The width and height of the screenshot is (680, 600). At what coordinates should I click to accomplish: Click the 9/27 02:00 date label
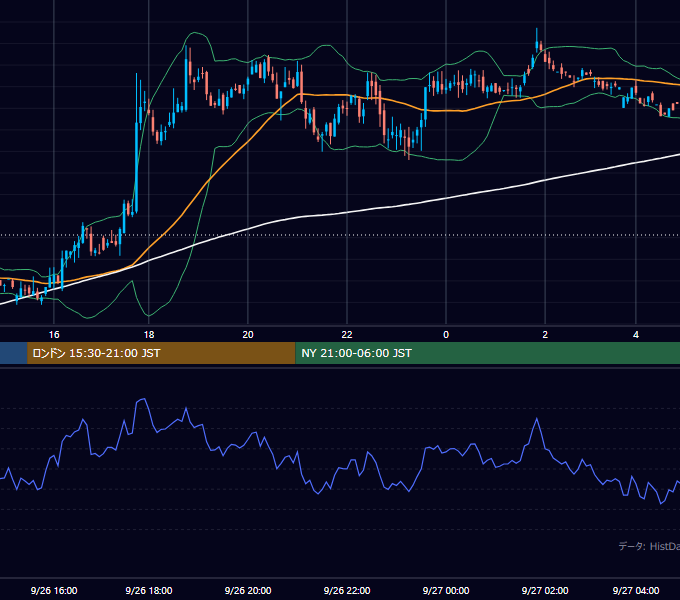(x=545, y=590)
